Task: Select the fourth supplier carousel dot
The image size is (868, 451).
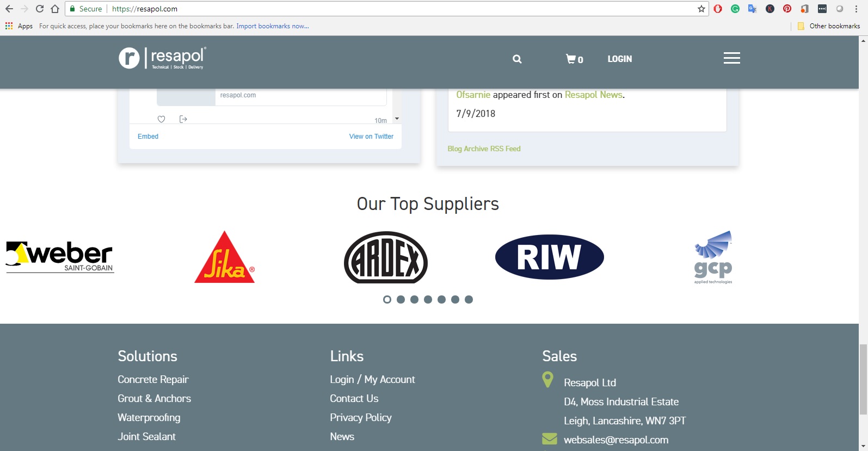Action: (428, 299)
